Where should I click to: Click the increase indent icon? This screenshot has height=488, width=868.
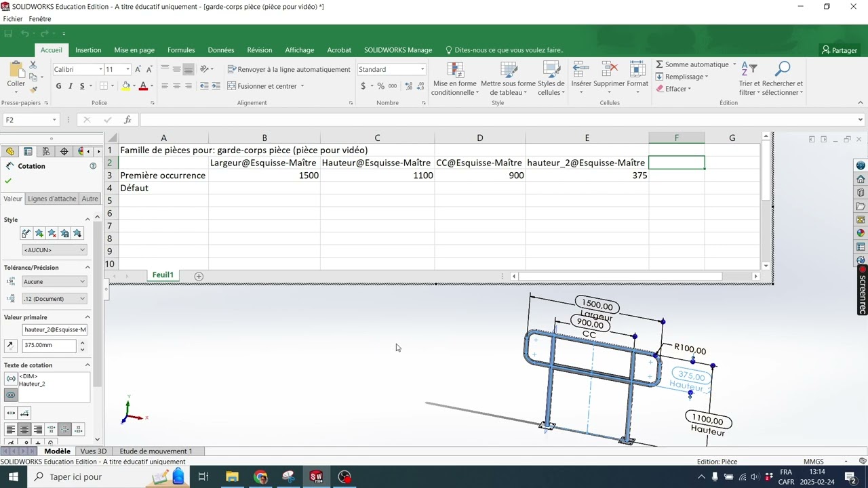216,86
